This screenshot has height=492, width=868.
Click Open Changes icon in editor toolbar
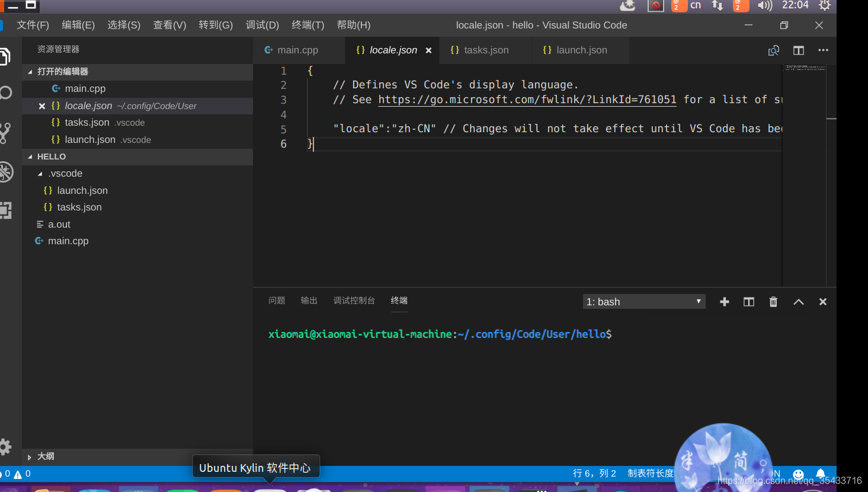(x=774, y=50)
